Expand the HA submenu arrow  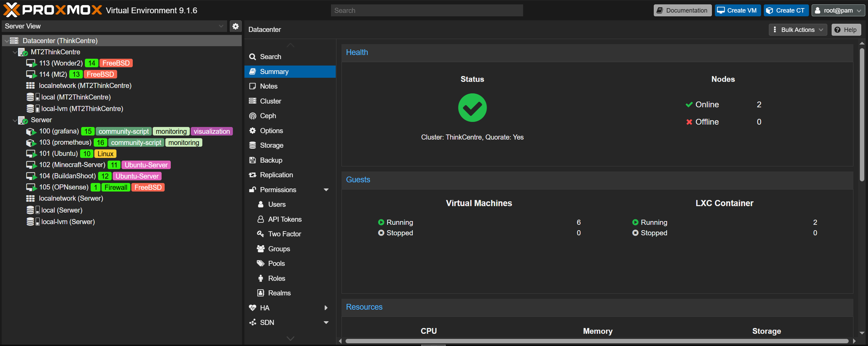[x=326, y=308]
